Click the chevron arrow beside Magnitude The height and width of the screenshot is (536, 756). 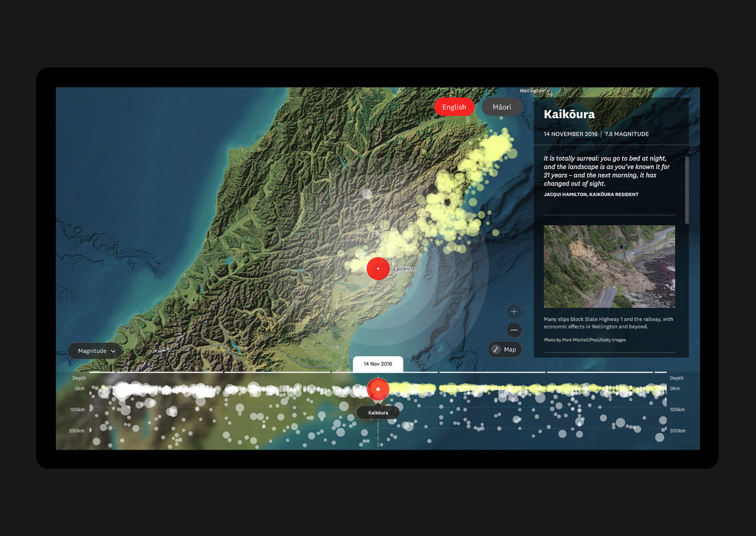point(114,351)
